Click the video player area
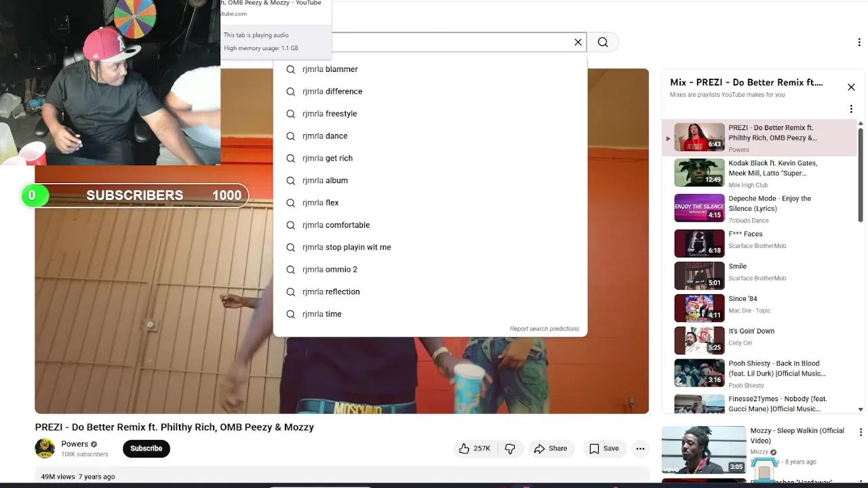The image size is (868, 488). pyautogui.click(x=342, y=241)
